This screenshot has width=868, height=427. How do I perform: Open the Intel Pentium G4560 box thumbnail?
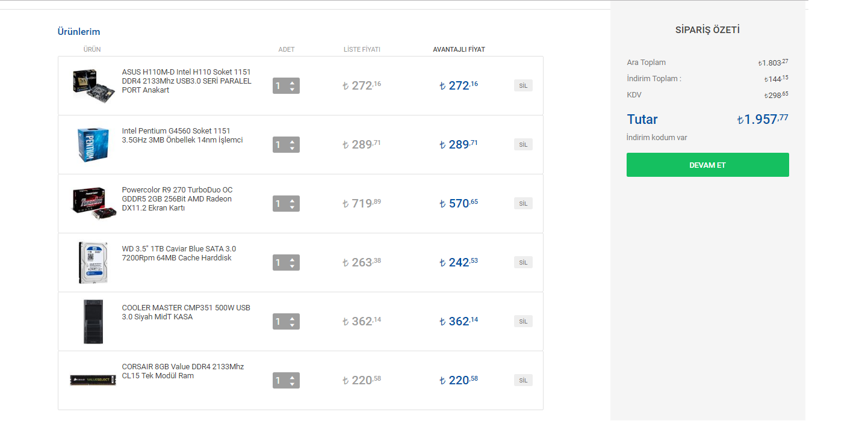point(93,144)
